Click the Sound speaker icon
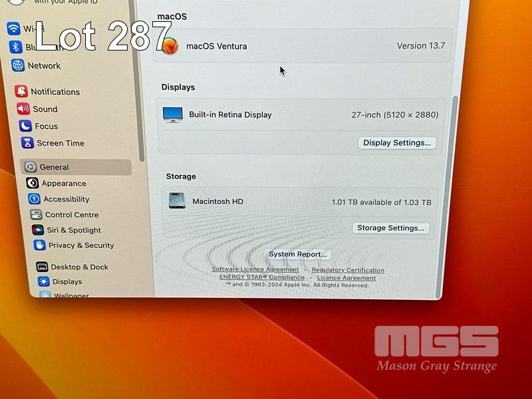The width and height of the screenshot is (532, 399). pos(23,109)
